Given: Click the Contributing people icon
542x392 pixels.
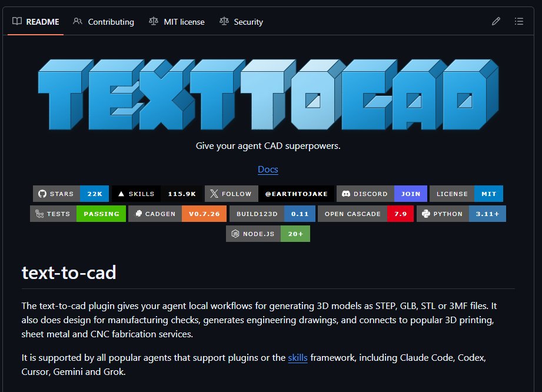Looking at the screenshot, I should tap(78, 21).
